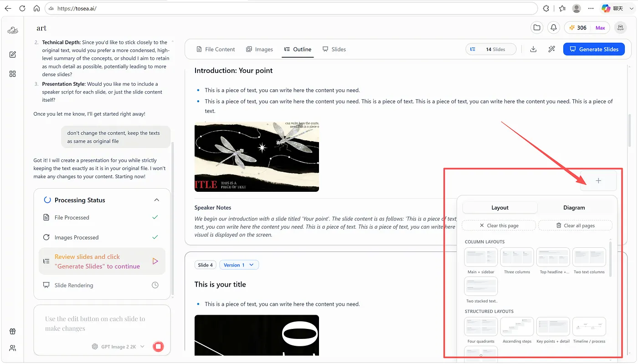Start a new edit from sidebar pencil icon
Viewport: 638px width, 364px height.
[12, 55]
